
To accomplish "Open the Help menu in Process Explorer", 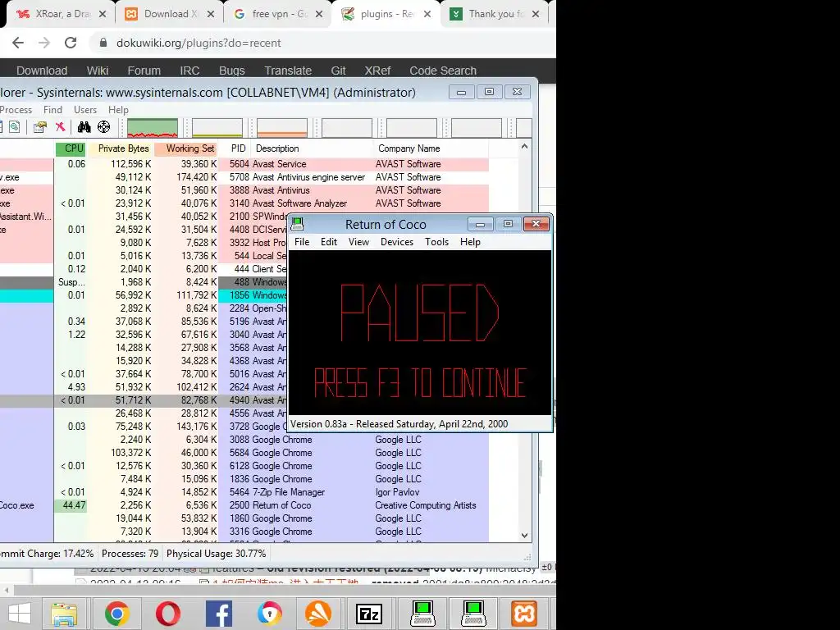I will [x=118, y=110].
